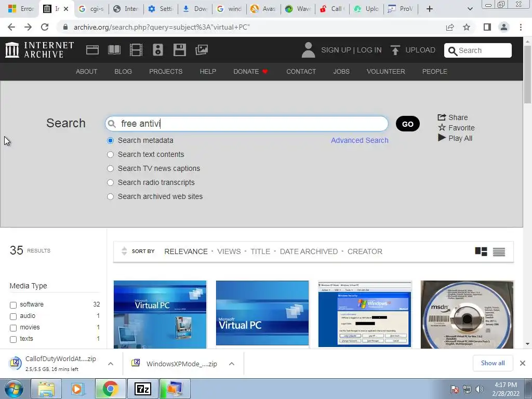Select Search TV news captions option

[110, 169]
